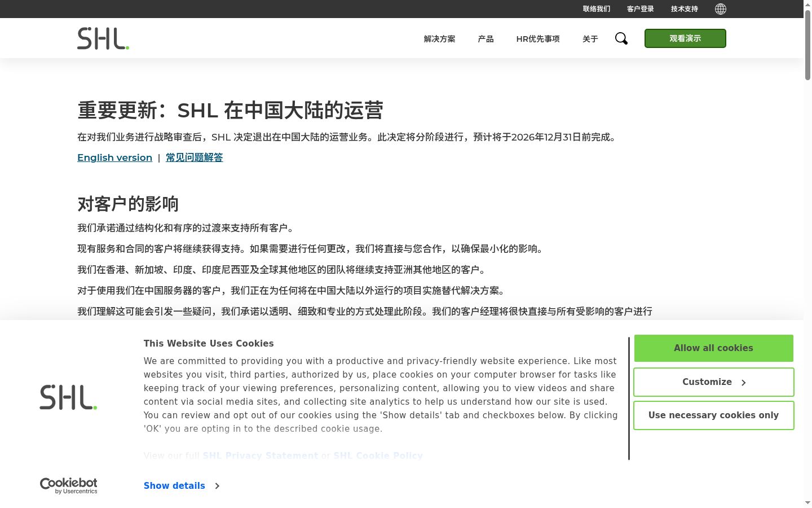812x508 pixels.
Task: Open 技术支持 in top bar
Action: [x=685, y=9]
